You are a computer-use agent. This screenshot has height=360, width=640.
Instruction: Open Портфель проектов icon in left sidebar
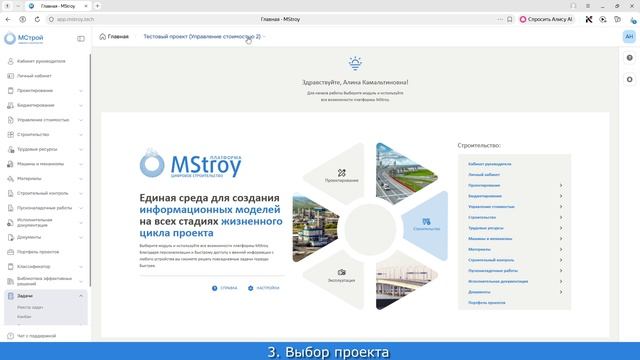coord(11,252)
